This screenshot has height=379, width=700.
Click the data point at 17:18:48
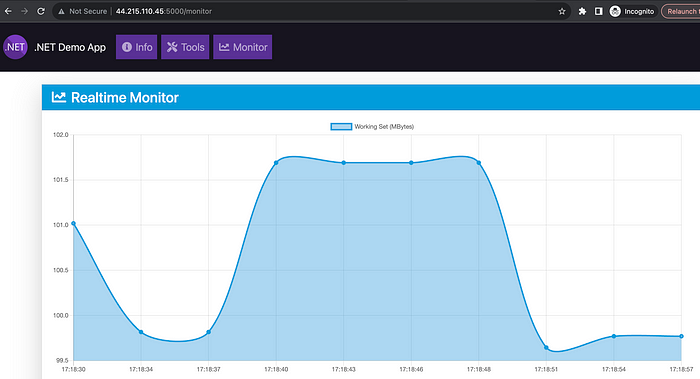(x=479, y=162)
